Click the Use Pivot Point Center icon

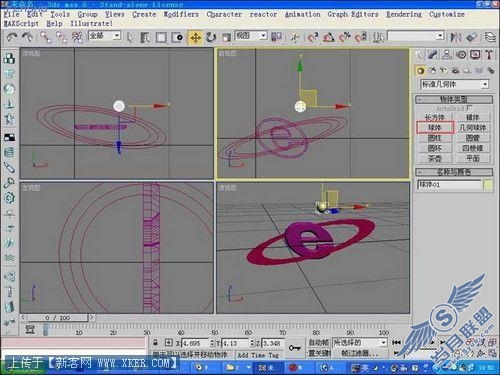[x=276, y=37]
